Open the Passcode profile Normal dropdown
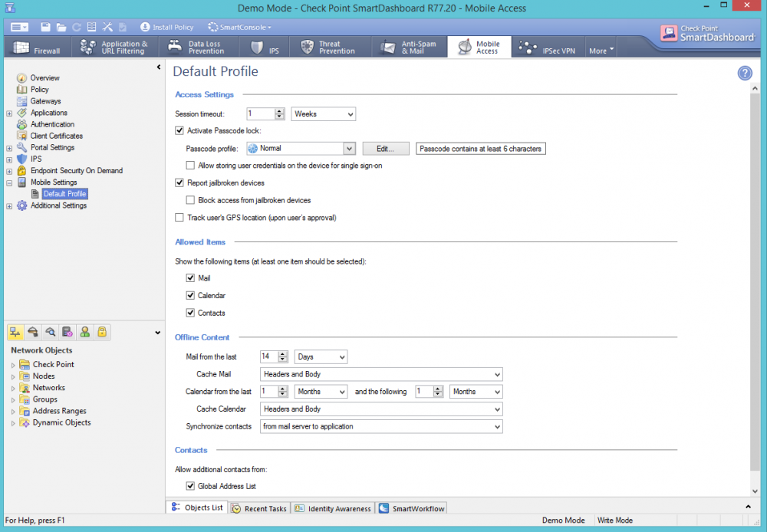The image size is (767, 532). point(301,148)
